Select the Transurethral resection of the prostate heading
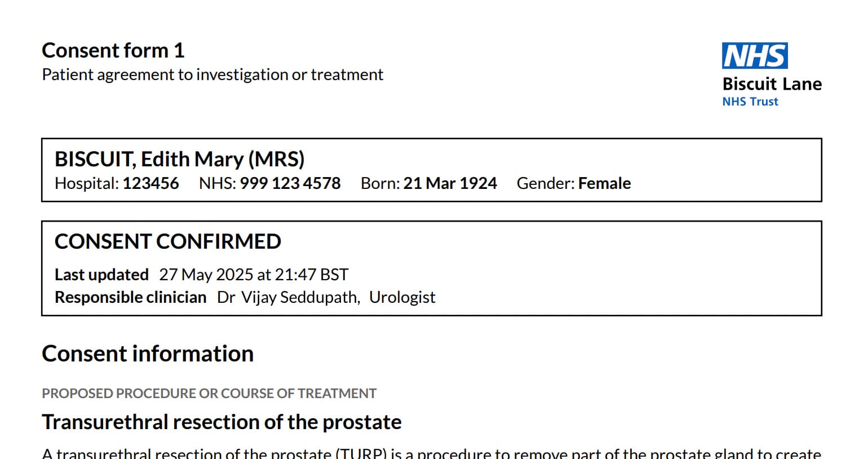 click(x=222, y=422)
